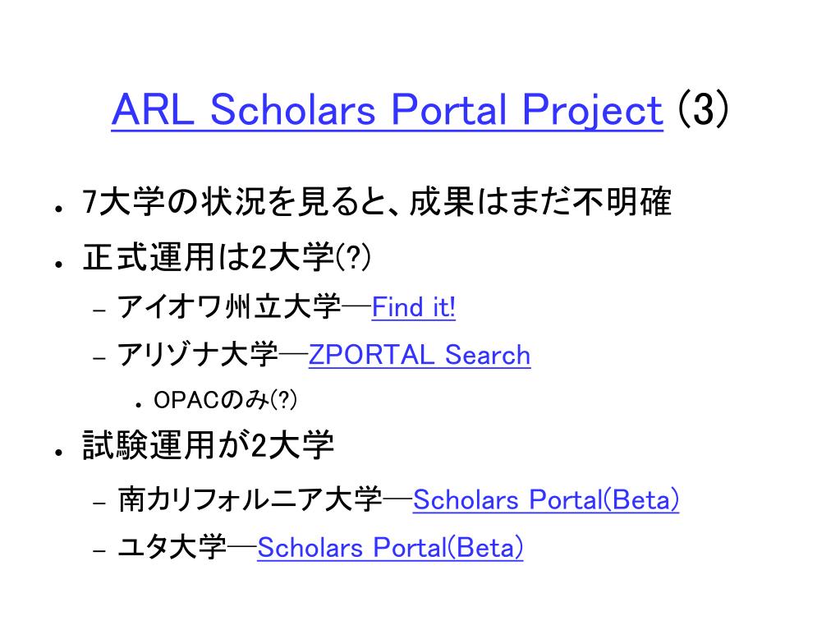840x630 pixels.
Task: Click the 試験運用が2大学 bullet text
Action: (208, 445)
